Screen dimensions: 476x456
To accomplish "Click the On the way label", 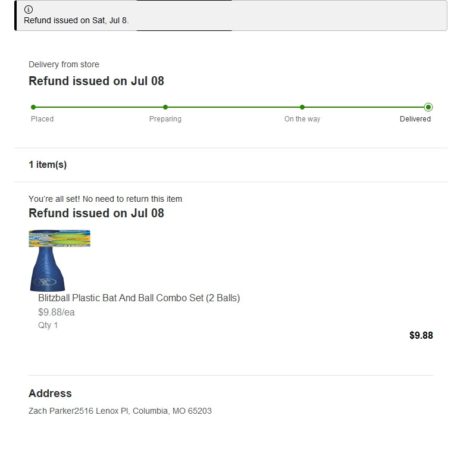I will [x=302, y=119].
